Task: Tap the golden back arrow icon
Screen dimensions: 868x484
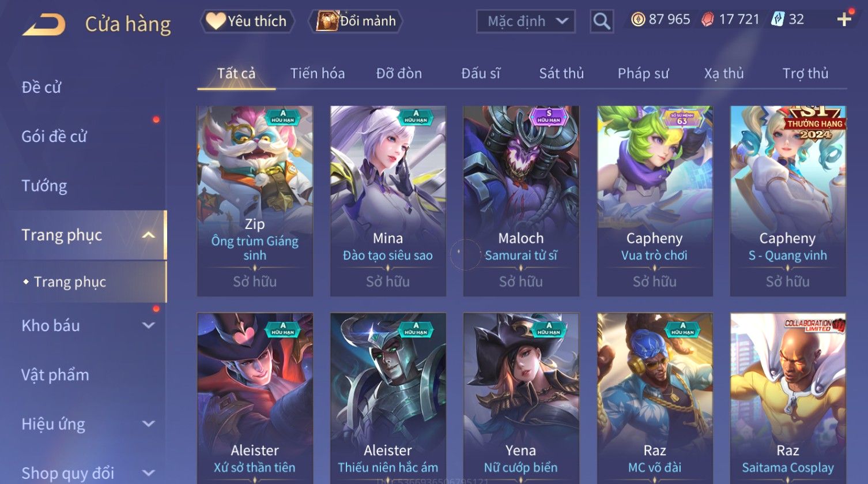Action: [44, 24]
